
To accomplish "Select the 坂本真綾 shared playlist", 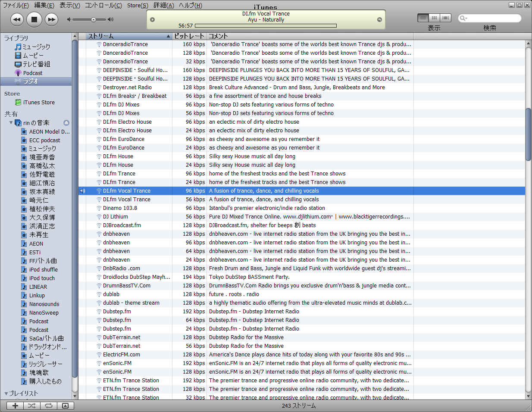I will coord(38,192).
